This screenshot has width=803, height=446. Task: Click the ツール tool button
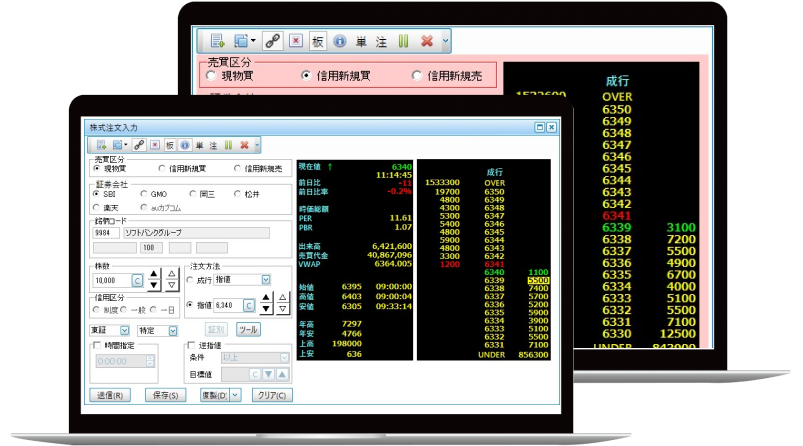(x=247, y=328)
